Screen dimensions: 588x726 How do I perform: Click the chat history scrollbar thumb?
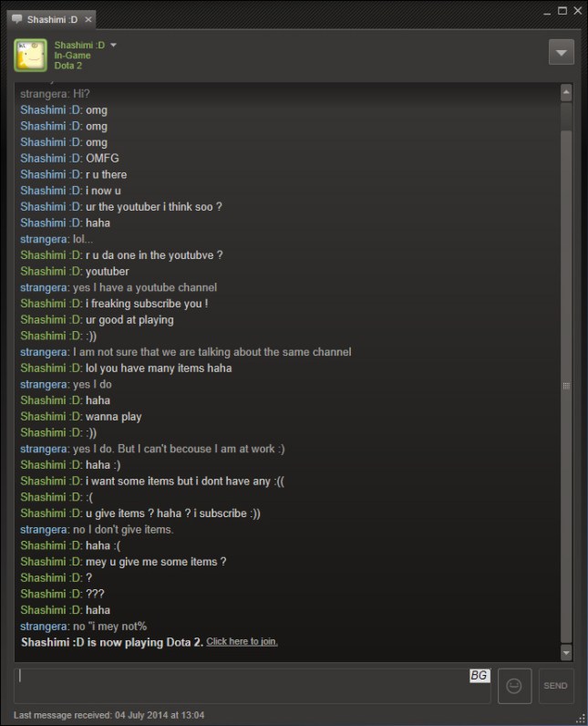(x=566, y=386)
